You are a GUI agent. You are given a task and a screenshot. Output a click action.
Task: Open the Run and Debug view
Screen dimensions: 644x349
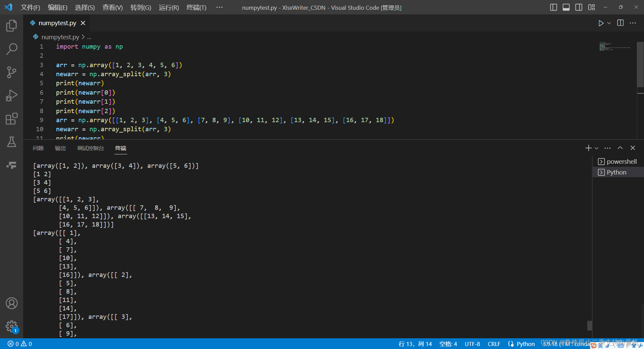[11, 96]
